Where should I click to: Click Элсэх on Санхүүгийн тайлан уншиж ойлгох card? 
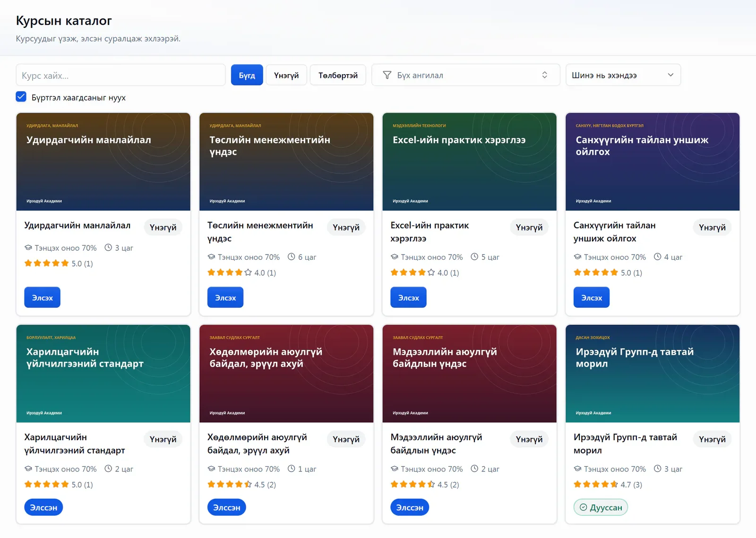pos(592,298)
